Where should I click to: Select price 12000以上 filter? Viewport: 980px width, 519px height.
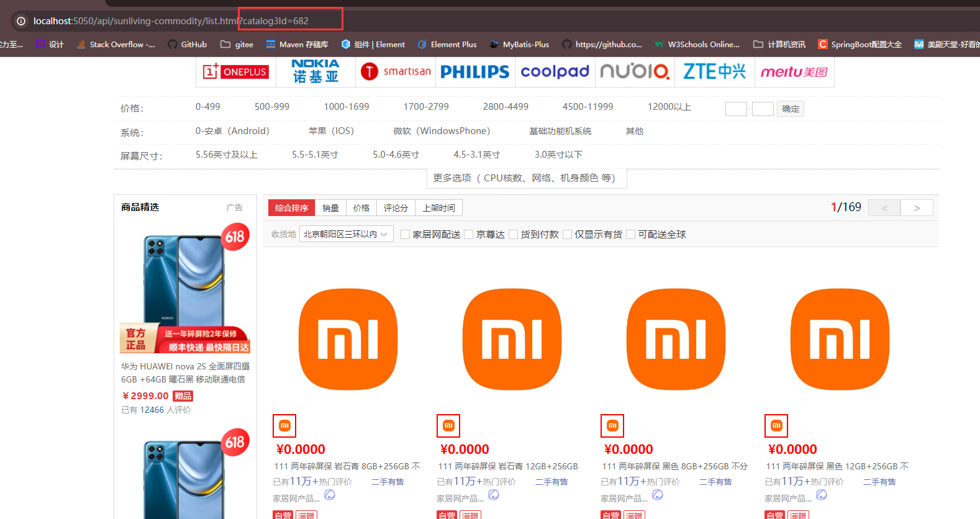click(x=669, y=107)
